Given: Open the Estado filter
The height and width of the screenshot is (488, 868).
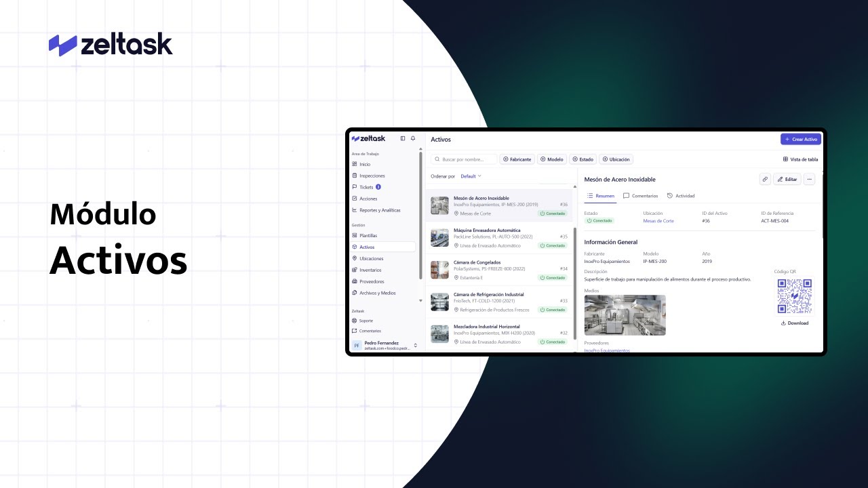Looking at the screenshot, I should click(583, 159).
